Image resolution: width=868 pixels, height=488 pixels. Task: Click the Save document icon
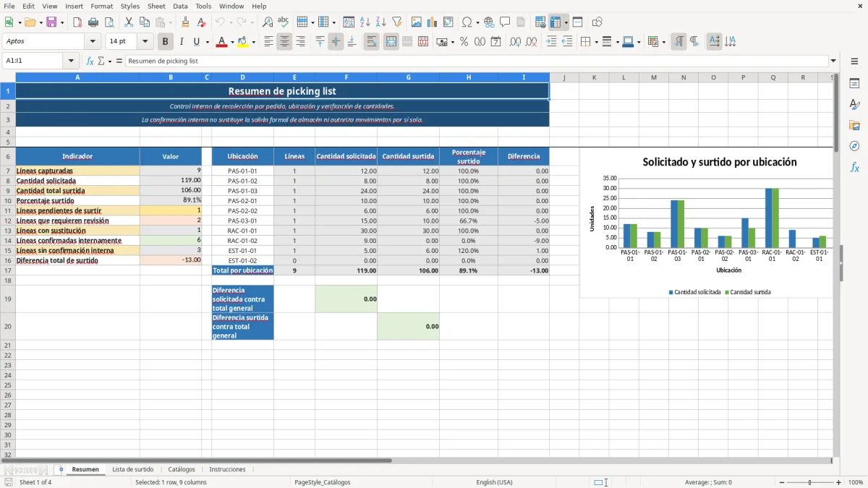(x=51, y=22)
